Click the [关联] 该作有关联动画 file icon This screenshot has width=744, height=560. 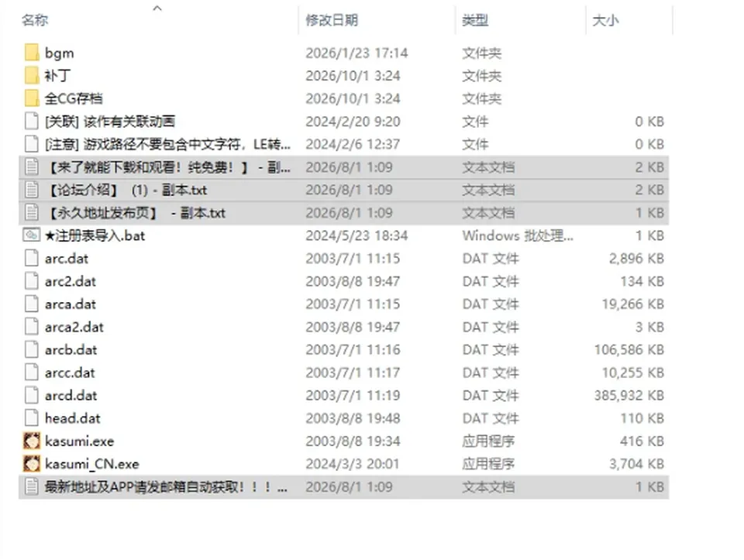(32, 121)
